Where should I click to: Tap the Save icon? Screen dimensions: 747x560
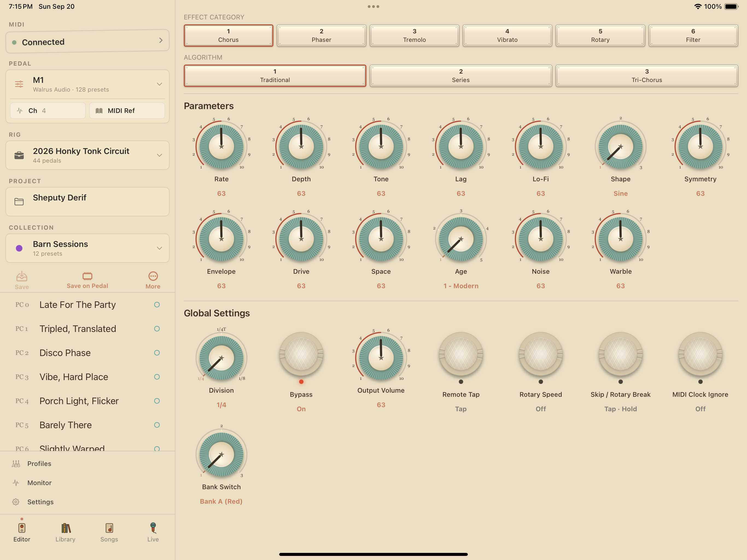[22, 276]
